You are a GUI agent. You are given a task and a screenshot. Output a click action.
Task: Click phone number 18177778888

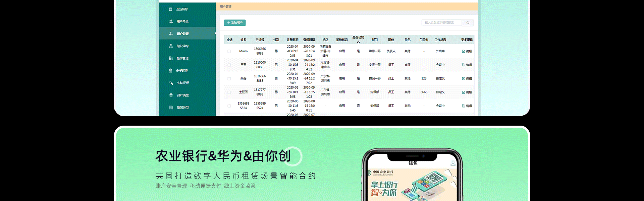[x=260, y=92]
